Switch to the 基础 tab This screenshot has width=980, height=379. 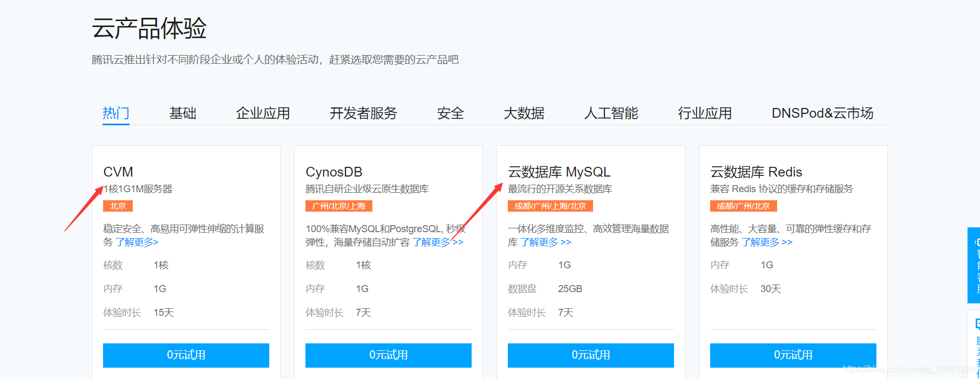click(182, 113)
